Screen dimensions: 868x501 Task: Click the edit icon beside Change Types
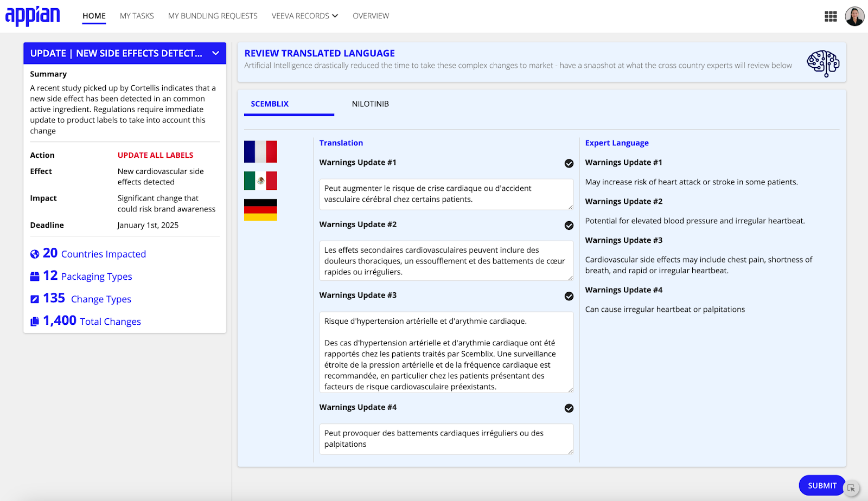[35, 299]
